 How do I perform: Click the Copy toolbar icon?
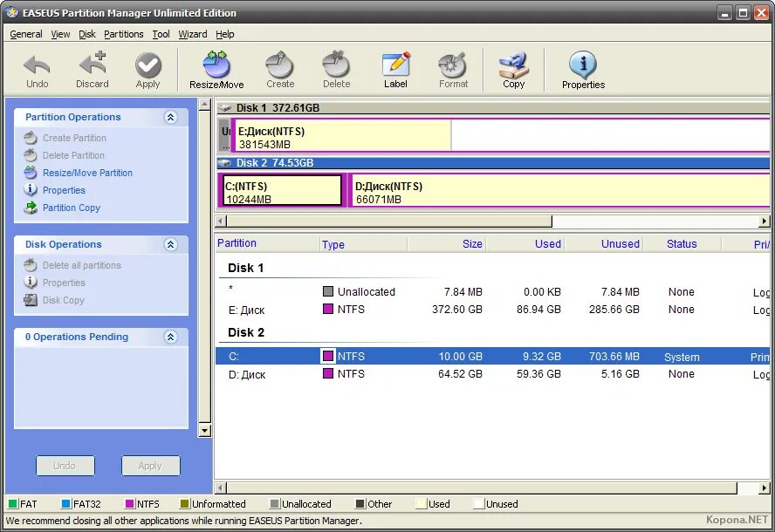click(x=513, y=71)
